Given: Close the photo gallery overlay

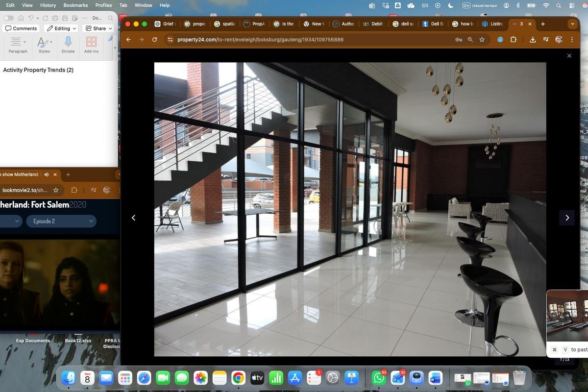Looking at the screenshot, I should (569, 56).
